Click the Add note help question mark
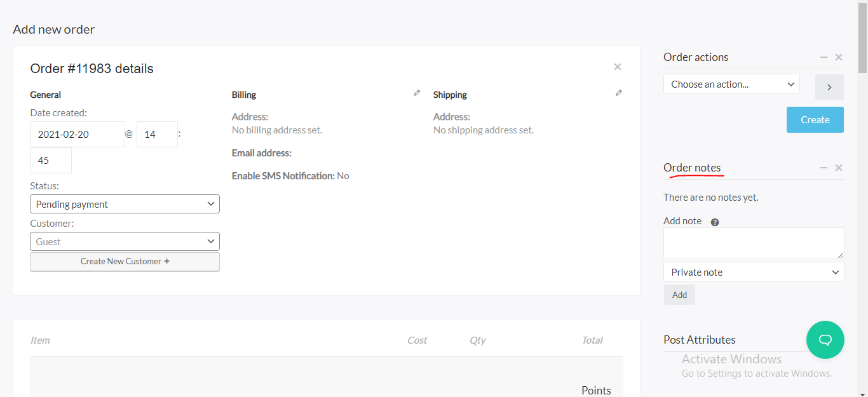Image resolution: width=868 pixels, height=397 pixels. pos(714,222)
